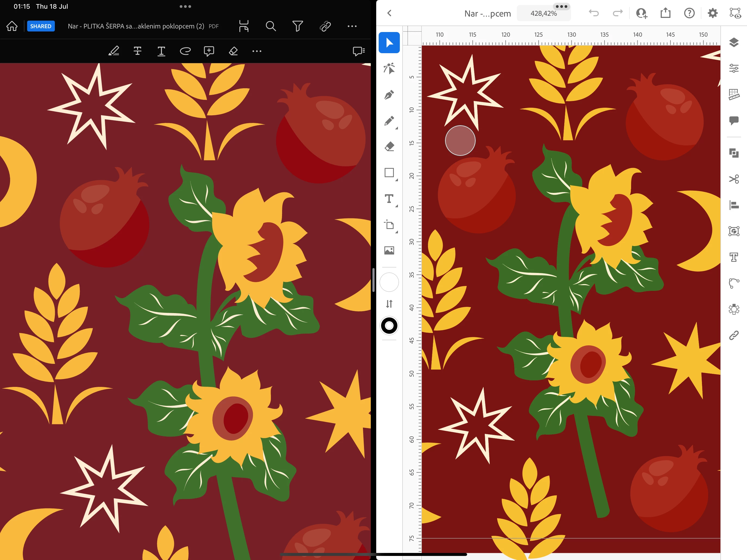Toggle the comments panel in Acrobat

pos(358,51)
